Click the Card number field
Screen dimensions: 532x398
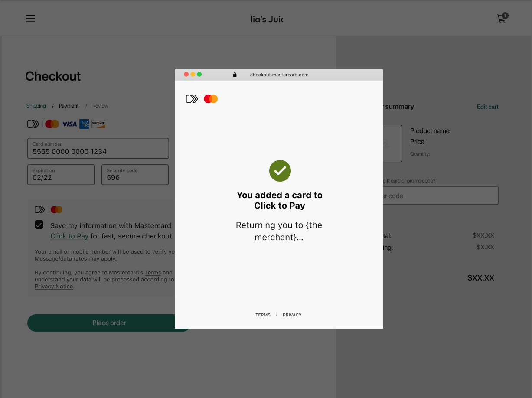tap(98, 148)
